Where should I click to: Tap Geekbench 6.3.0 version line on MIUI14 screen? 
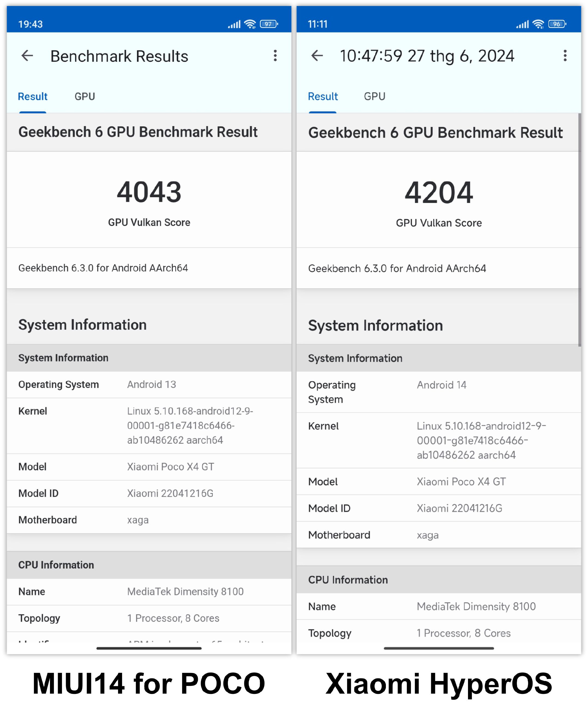click(x=103, y=268)
